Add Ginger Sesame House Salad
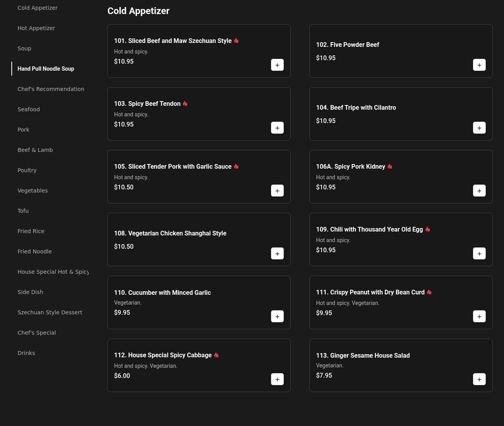The image size is (504, 426). [x=479, y=380]
